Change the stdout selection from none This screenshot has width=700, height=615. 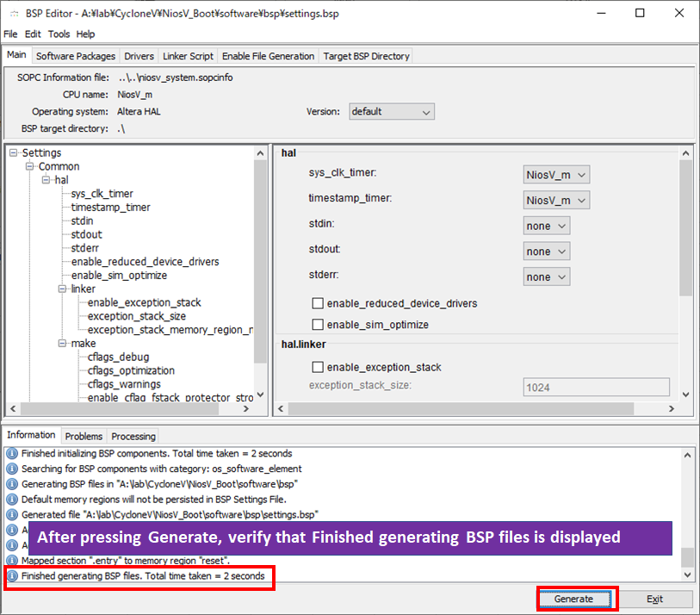tap(546, 251)
